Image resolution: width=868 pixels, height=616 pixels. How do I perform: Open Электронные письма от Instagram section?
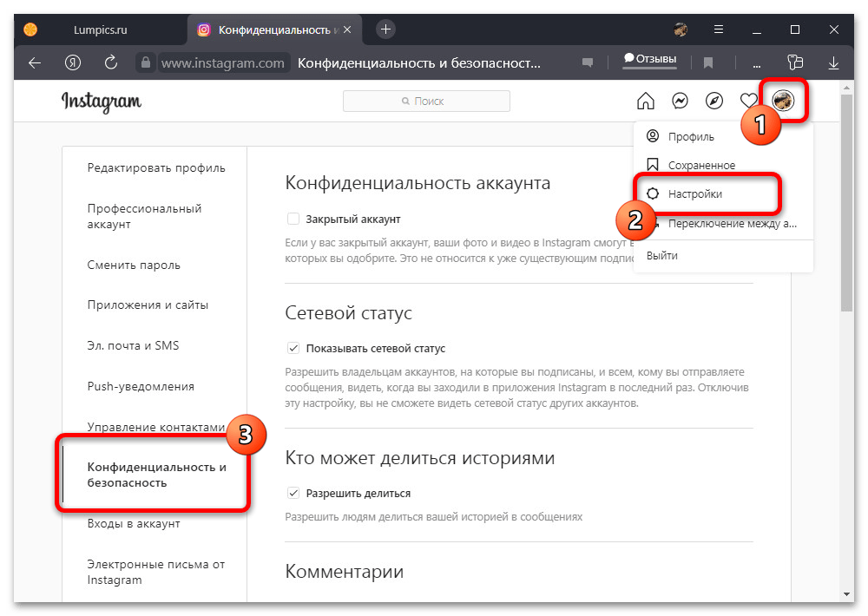pyautogui.click(x=155, y=572)
